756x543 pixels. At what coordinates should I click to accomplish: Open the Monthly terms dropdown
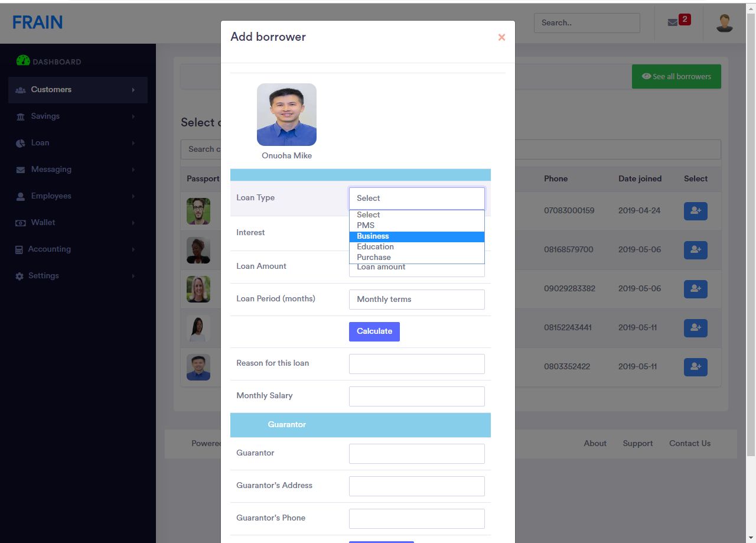pyautogui.click(x=416, y=300)
